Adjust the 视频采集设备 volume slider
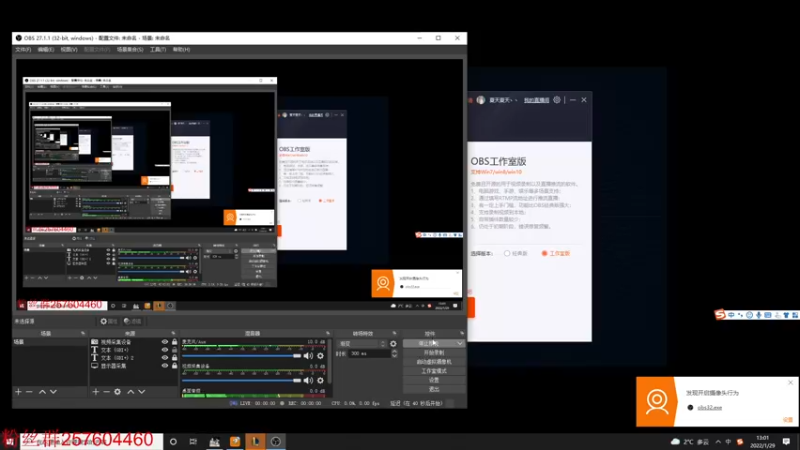 coord(241,380)
